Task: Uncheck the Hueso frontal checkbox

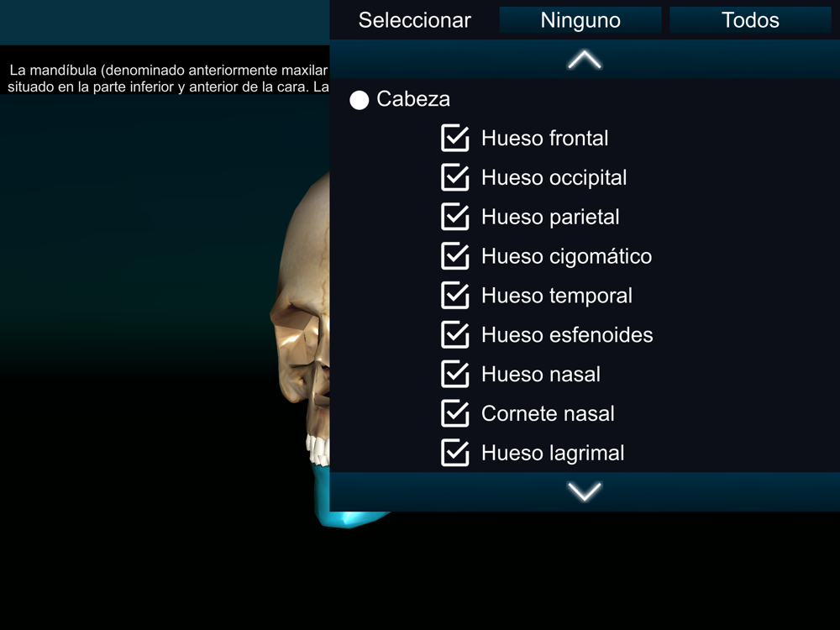Action: point(454,139)
